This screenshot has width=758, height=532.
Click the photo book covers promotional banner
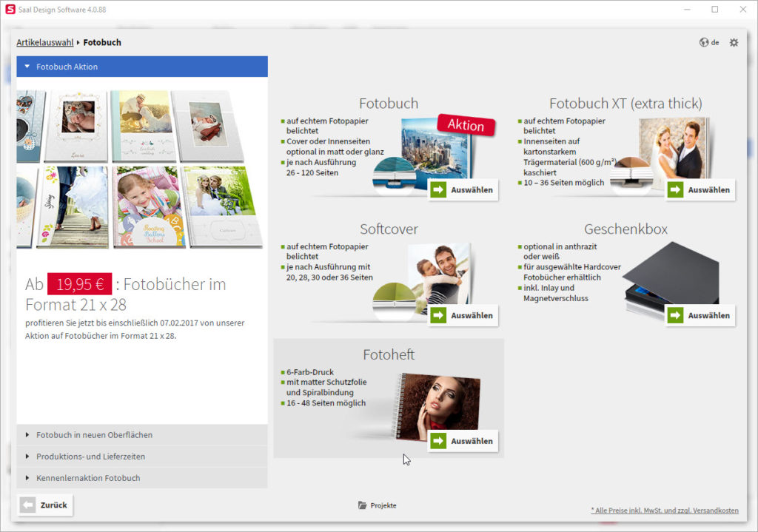coord(140,169)
